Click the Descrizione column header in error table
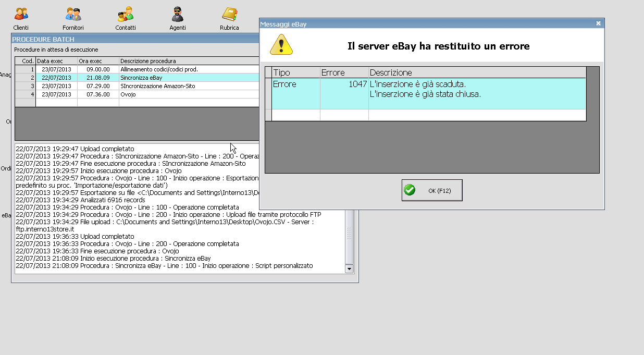 (x=477, y=72)
